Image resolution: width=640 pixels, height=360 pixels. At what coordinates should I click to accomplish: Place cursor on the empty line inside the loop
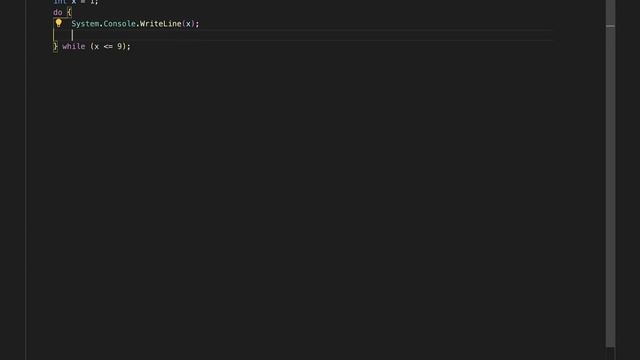coord(302,35)
